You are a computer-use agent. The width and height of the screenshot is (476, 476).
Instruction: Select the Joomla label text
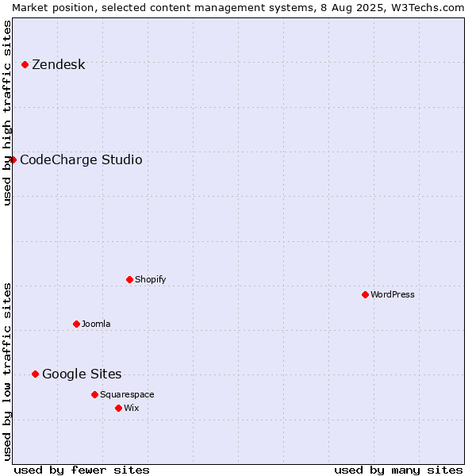[x=96, y=324]
